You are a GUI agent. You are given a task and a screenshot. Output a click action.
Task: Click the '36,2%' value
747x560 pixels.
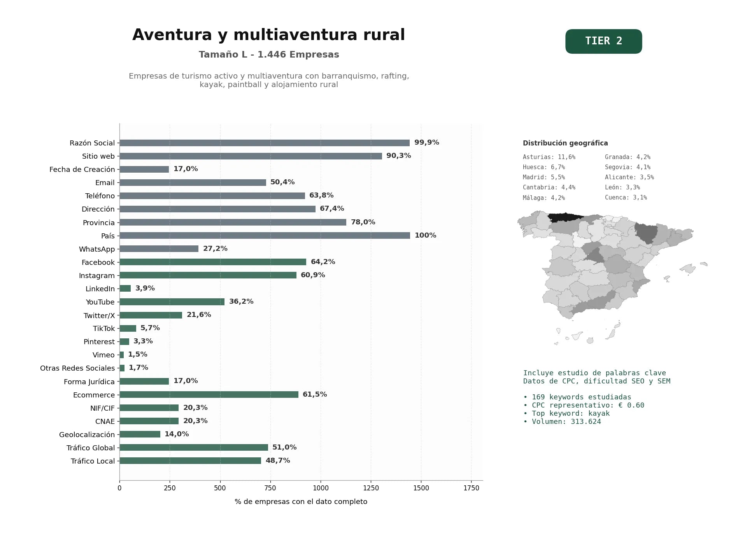241,301
